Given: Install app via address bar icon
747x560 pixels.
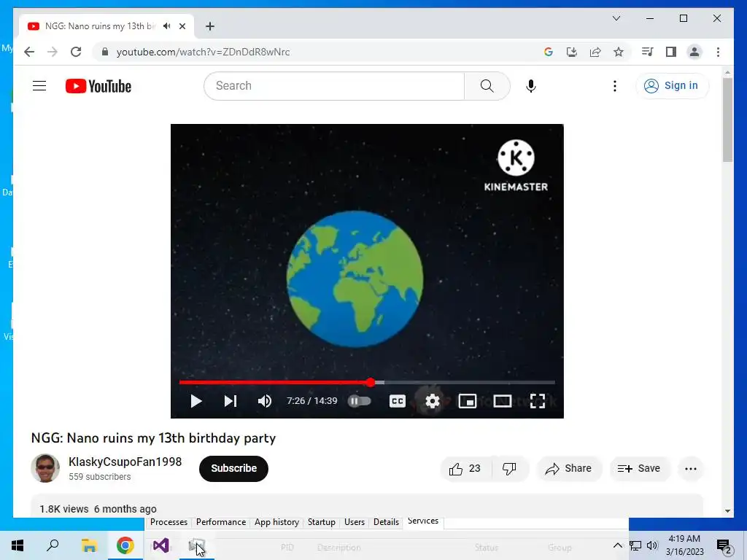Looking at the screenshot, I should coord(572,52).
